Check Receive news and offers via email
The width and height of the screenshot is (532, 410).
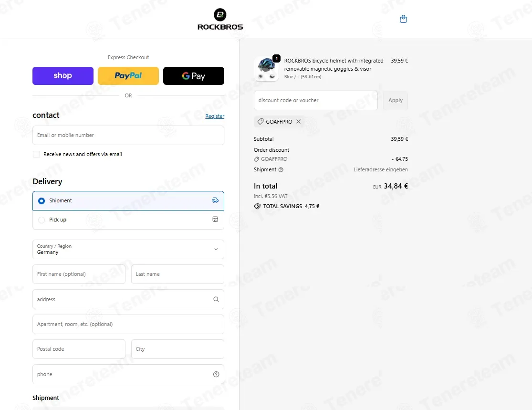pyautogui.click(x=36, y=154)
